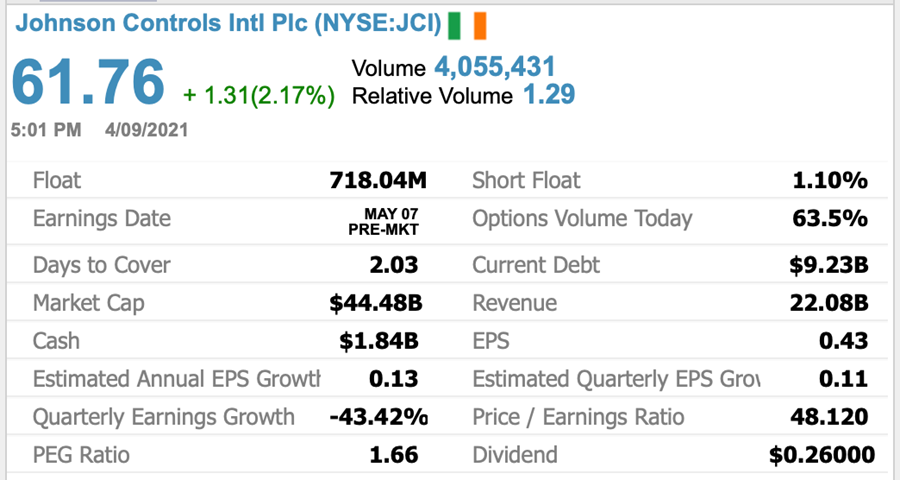Image resolution: width=900 pixels, height=480 pixels.
Task: Click the Float value 718.04M
Action: pyautogui.click(x=378, y=180)
